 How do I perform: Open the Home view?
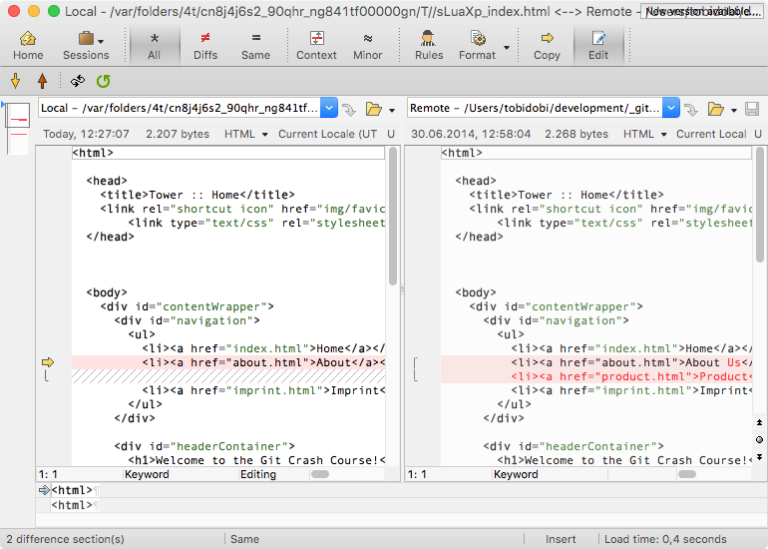28,44
